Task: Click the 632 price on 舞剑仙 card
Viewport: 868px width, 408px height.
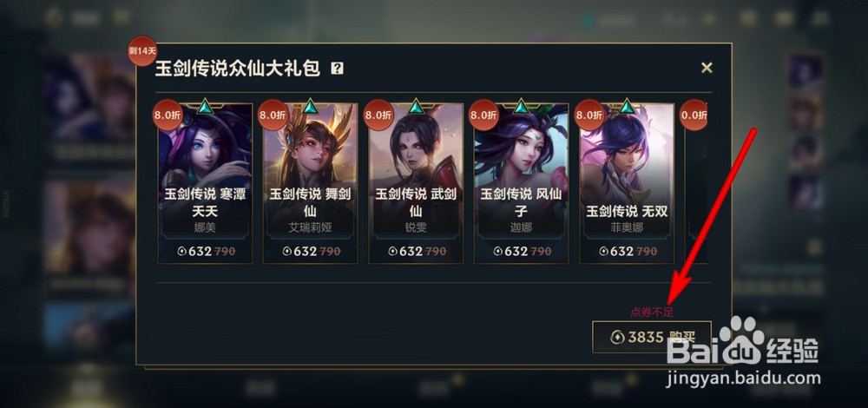Action: click(x=305, y=252)
